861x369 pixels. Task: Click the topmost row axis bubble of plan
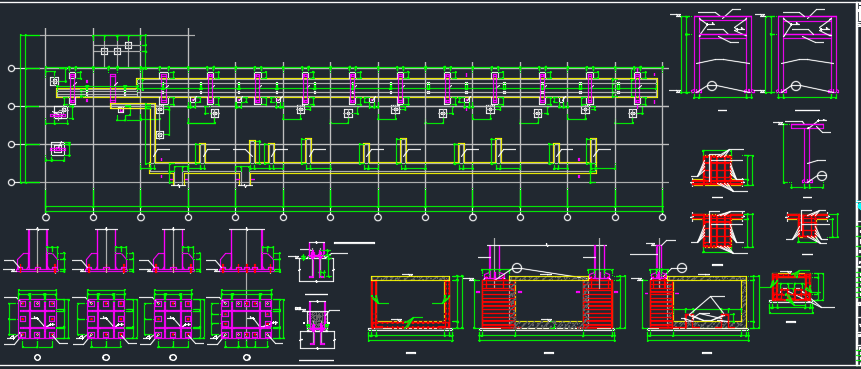(x=12, y=69)
